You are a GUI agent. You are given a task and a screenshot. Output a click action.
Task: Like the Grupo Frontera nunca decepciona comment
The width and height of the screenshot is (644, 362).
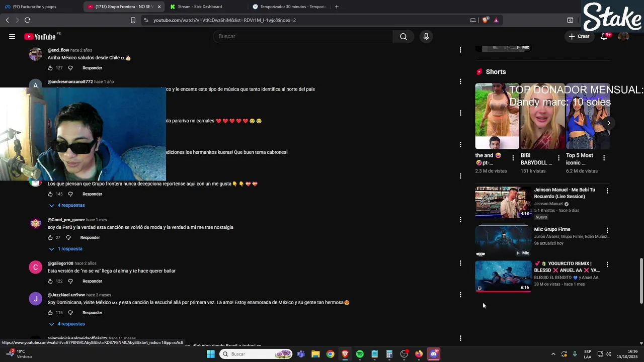[50, 194]
